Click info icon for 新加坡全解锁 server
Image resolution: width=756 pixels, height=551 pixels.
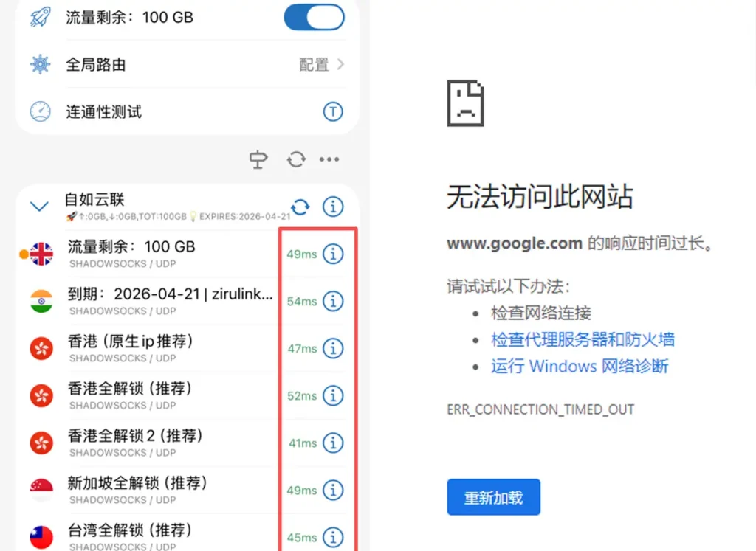[333, 490]
